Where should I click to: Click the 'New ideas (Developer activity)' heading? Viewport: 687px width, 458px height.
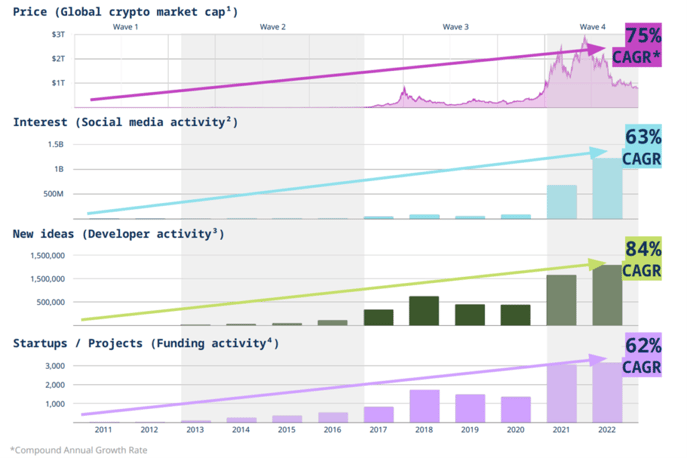pyautogui.click(x=118, y=234)
